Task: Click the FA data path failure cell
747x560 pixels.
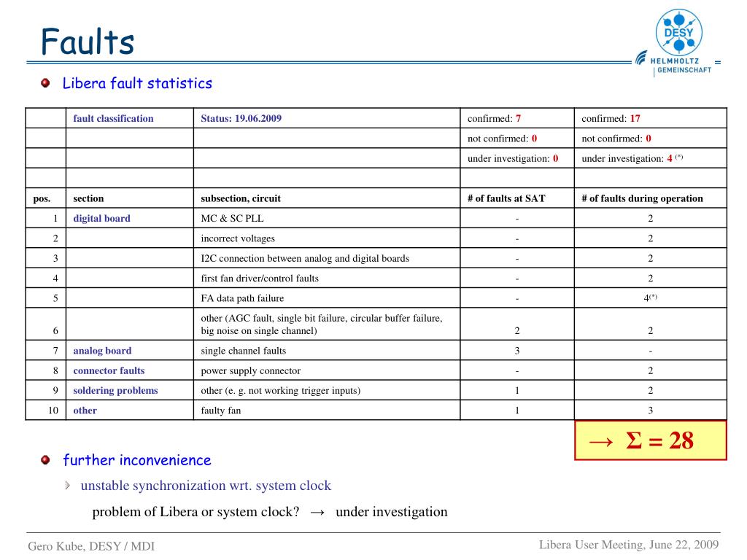Action: (327, 298)
